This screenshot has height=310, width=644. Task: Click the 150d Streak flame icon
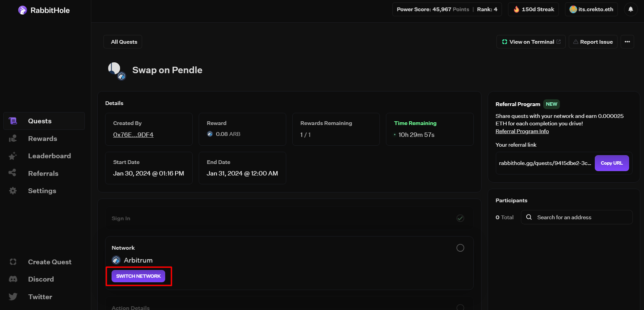click(x=516, y=9)
